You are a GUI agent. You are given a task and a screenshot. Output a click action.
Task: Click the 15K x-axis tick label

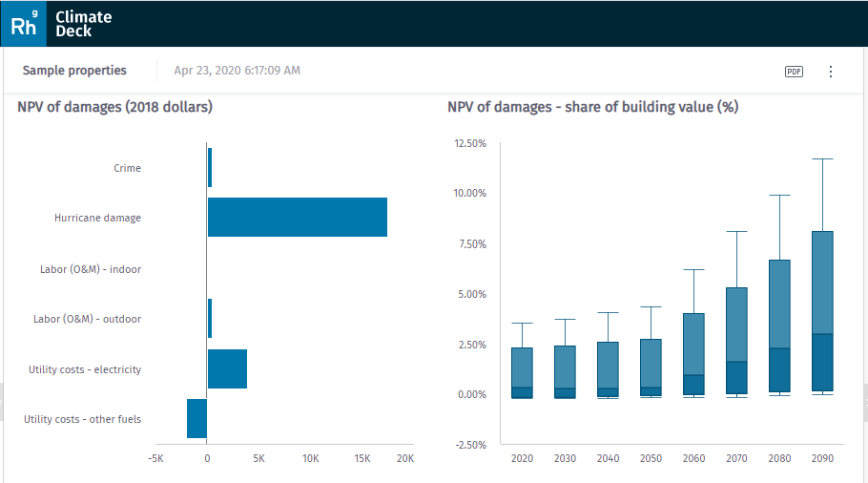(362, 458)
